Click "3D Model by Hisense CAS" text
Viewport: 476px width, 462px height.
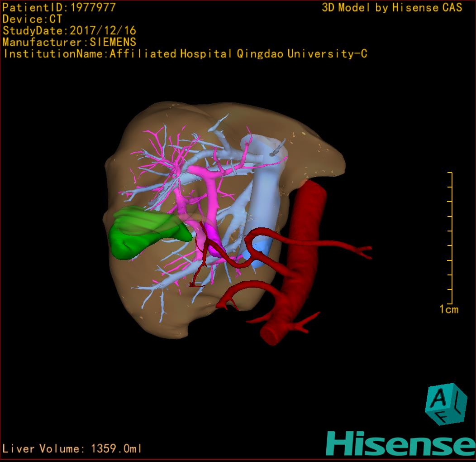(x=392, y=7)
